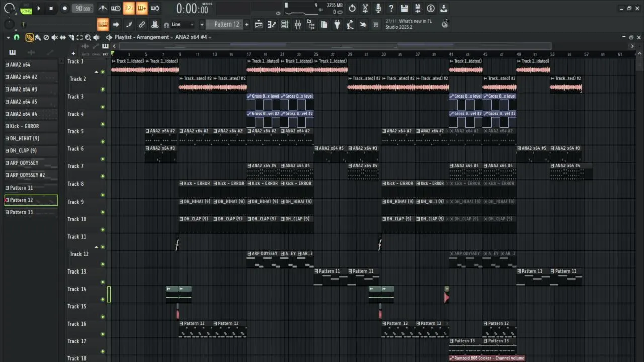Open the ANA2 x64 #4 pattern dropdown
Viewport: 644px width, 362px height.
coord(193,37)
